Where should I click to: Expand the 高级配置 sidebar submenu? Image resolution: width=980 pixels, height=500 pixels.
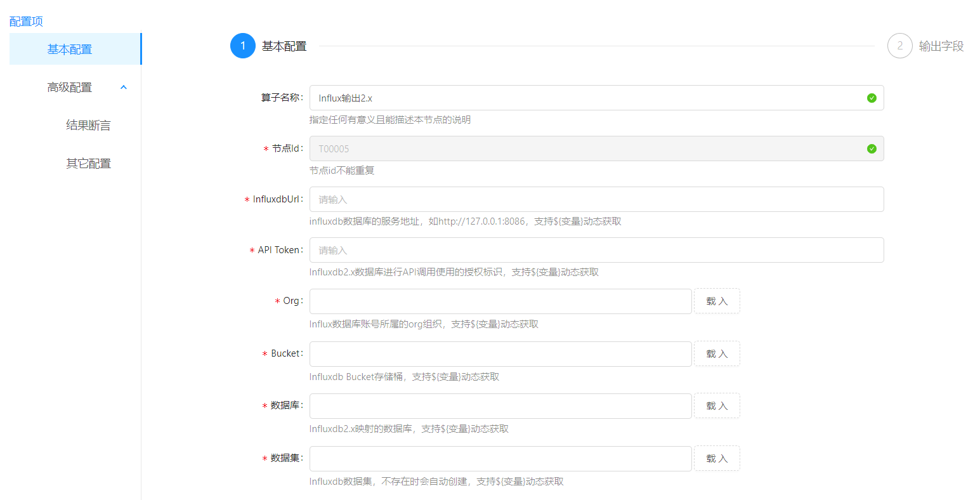[70, 88]
